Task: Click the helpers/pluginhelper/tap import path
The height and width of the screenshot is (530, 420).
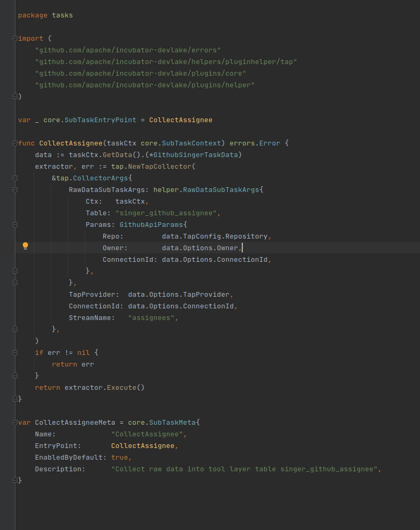Action: (166, 62)
